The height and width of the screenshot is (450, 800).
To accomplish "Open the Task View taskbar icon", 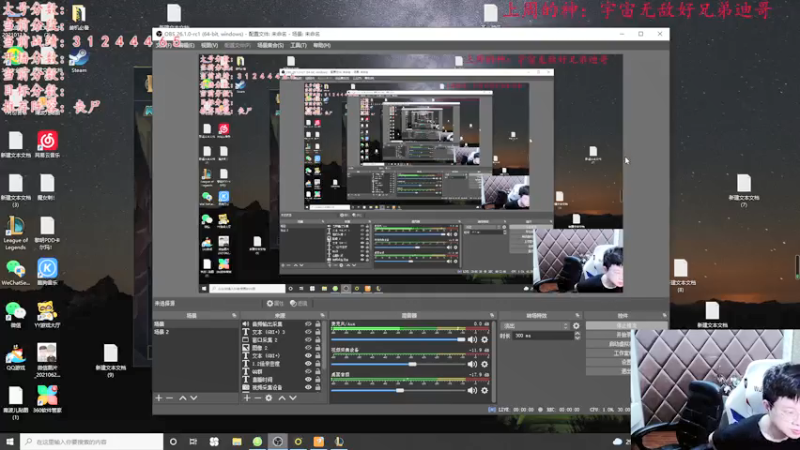I will (x=193, y=442).
